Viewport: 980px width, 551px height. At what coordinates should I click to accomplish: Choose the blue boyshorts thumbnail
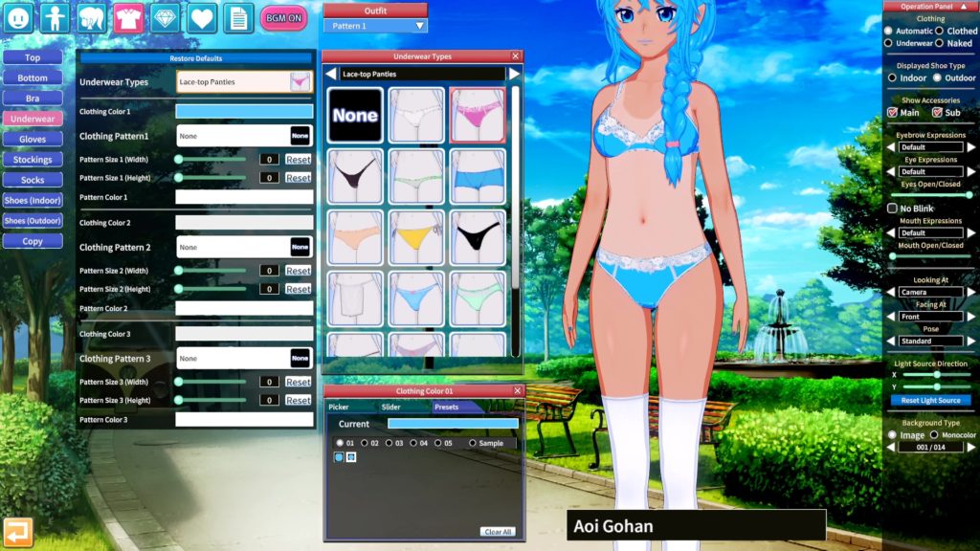478,176
